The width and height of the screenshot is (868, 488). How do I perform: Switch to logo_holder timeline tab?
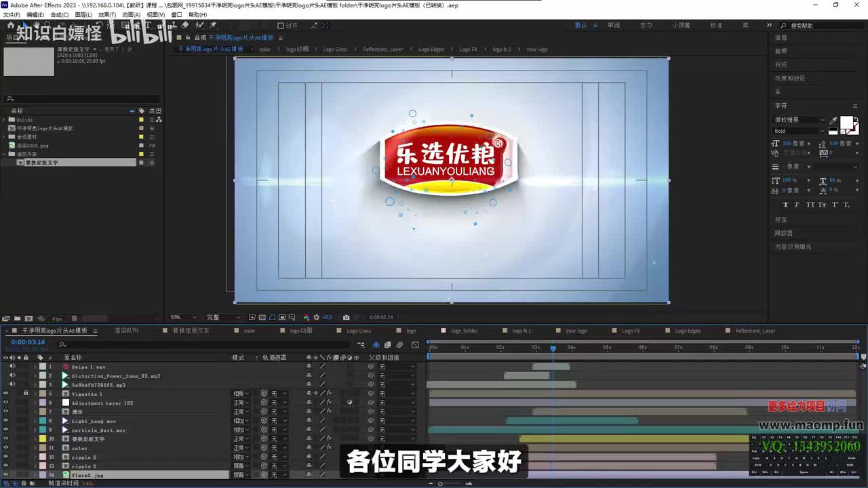(465, 331)
